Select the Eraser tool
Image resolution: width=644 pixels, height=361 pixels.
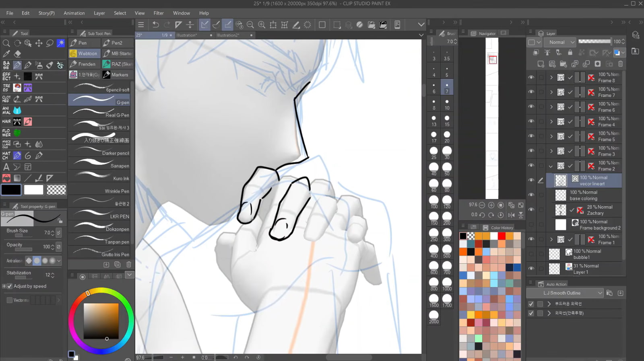click(17, 54)
